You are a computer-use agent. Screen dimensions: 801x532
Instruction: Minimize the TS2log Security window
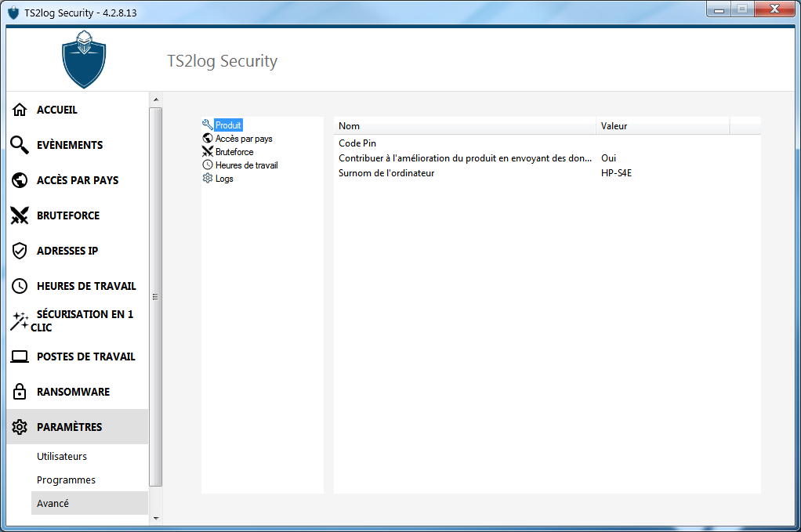pos(719,9)
